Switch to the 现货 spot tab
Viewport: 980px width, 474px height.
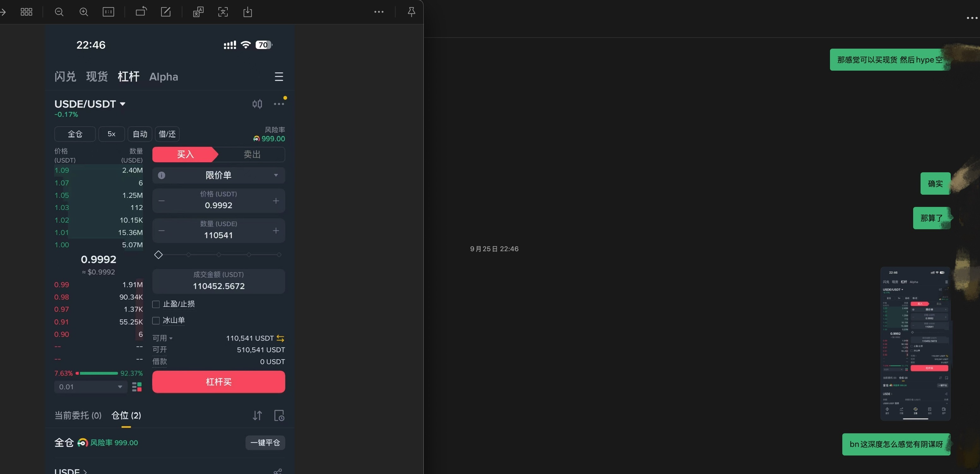[x=97, y=76]
